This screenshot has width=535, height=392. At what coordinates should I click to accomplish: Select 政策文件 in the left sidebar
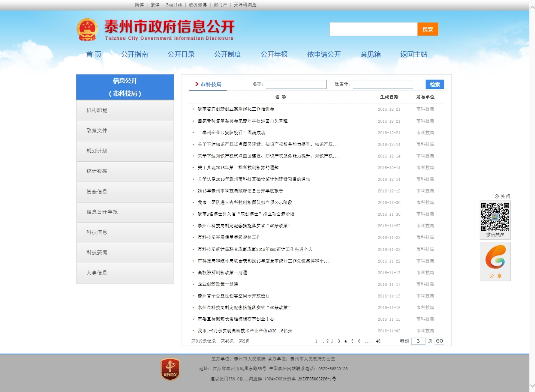(97, 131)
